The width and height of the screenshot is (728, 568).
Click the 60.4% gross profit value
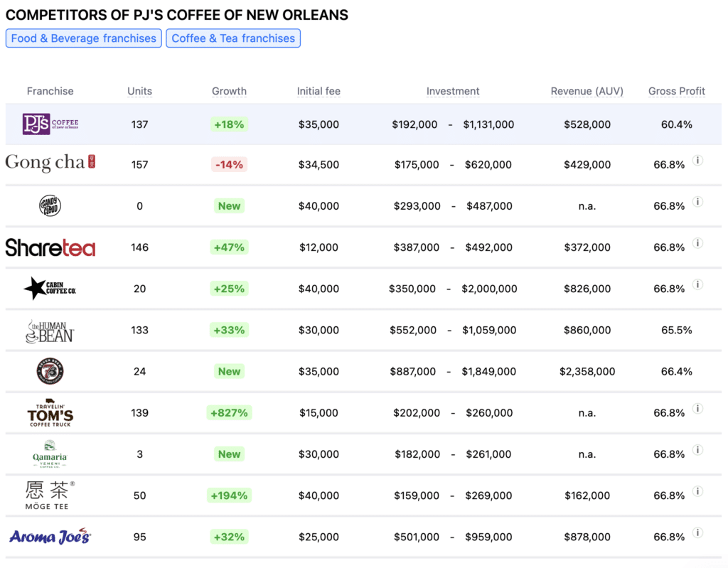click(x=677, y=124)
